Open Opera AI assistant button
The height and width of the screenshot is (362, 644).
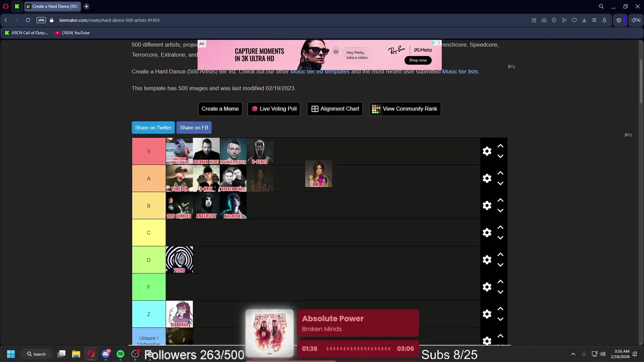tap(635, 20)
